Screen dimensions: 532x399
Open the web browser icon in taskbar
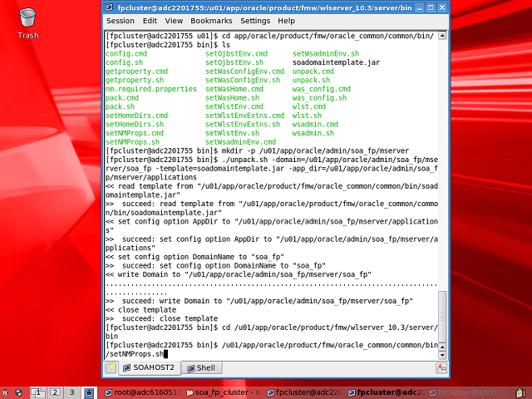coord(18,393)
